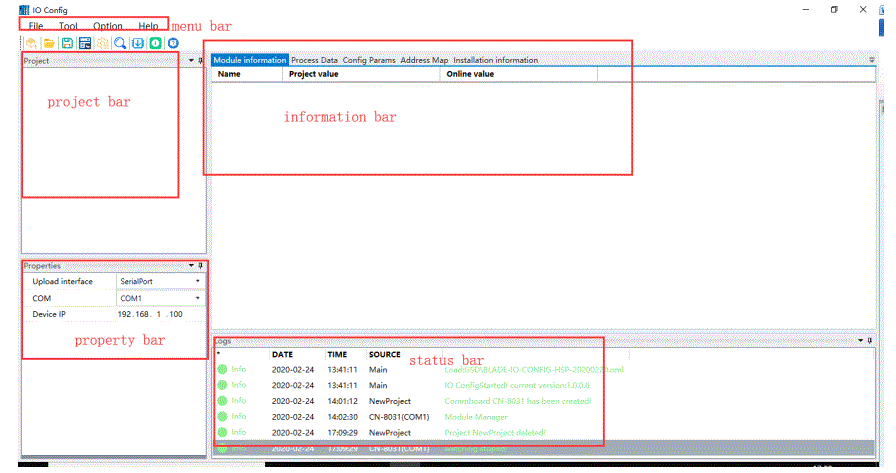
Task: Open the Project panel options dropdown arrow
Action: (x=191, y=61)
